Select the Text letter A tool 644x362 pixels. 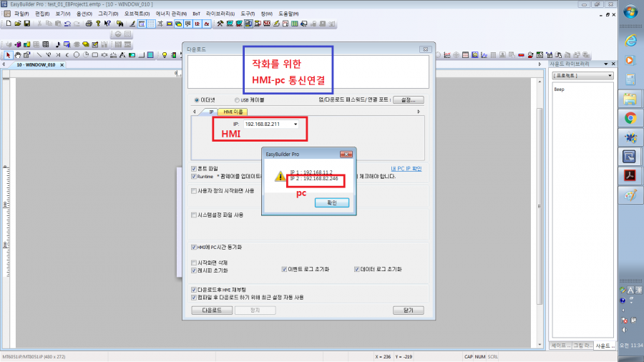[122, 54]
